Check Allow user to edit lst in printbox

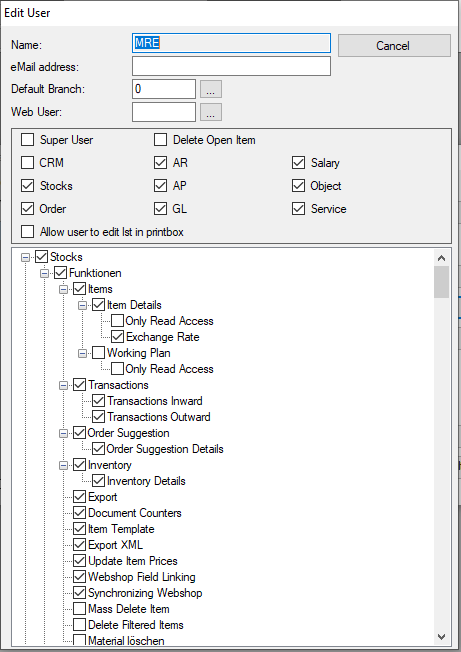click(x=27, y=232)
